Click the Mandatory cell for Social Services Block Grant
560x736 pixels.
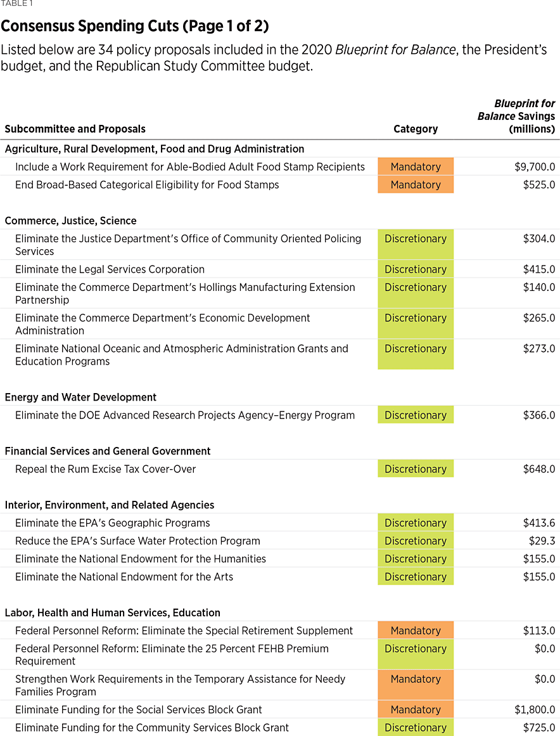(416, 710)
